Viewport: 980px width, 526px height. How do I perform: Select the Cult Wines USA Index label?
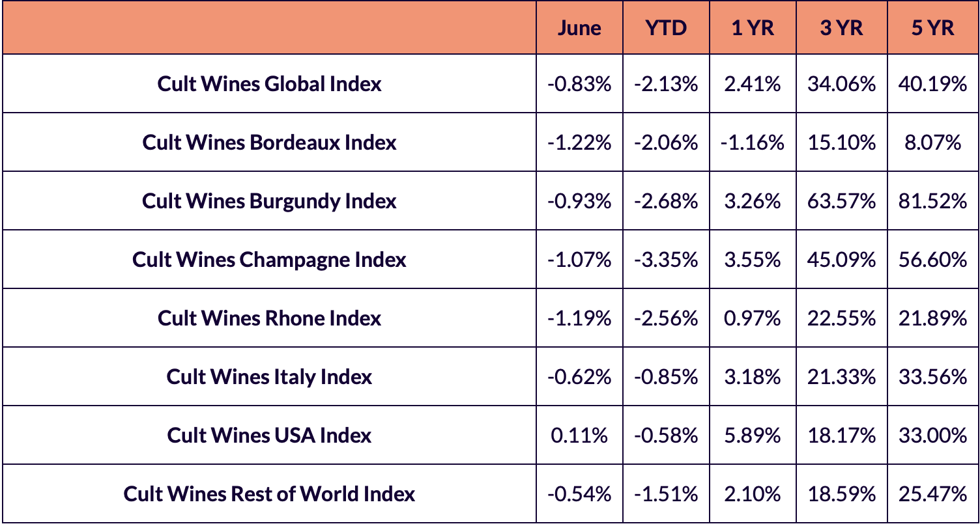(x=269, y=435)
